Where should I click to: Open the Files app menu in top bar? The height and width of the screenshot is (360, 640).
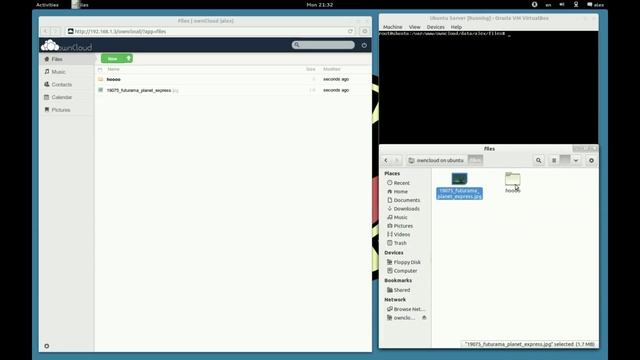80,4
